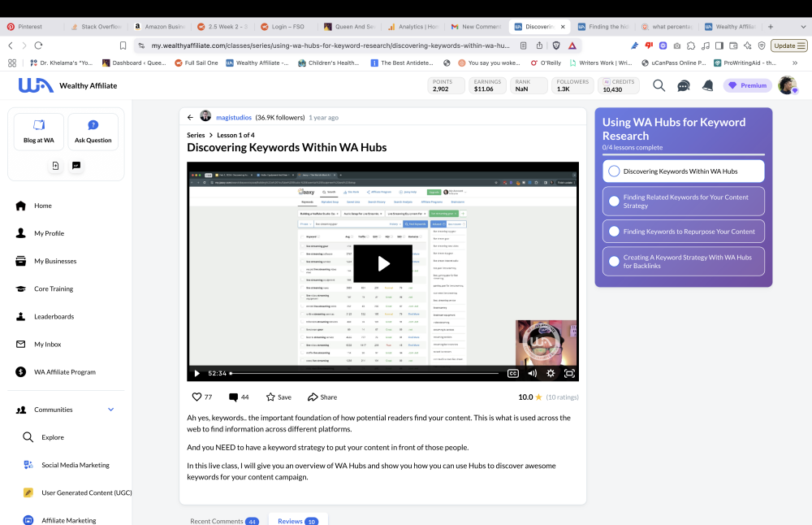Share the lesson
Viewport: 812px width, 525px height.
322,397
